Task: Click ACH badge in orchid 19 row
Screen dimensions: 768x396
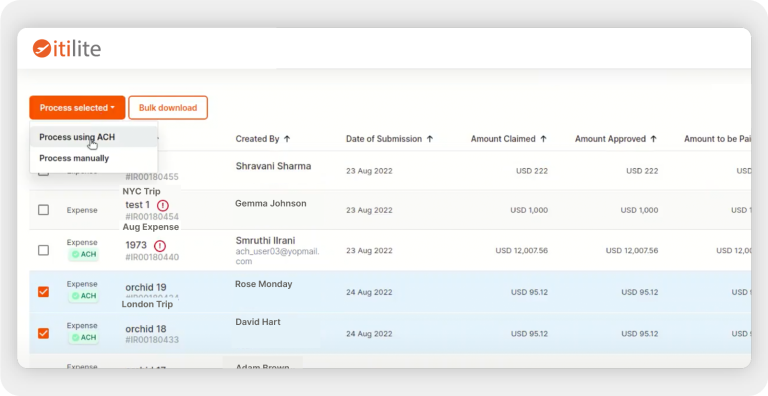Action: pyautogui.click(x=83, y=296)
